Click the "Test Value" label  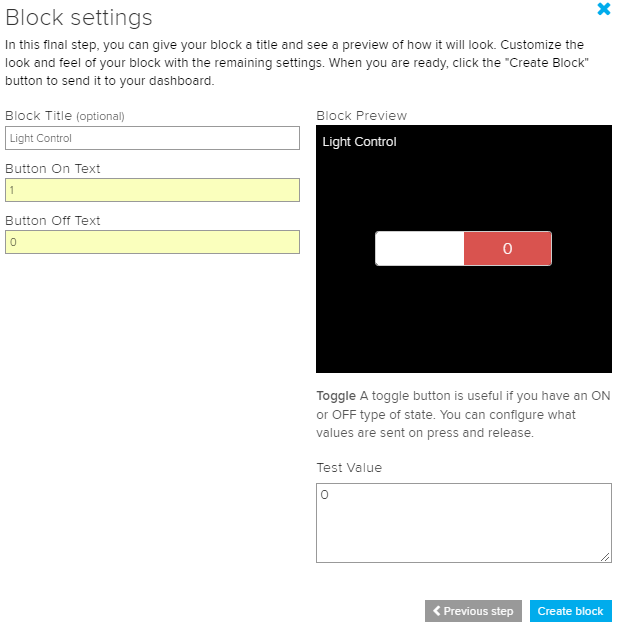point(349,467)
